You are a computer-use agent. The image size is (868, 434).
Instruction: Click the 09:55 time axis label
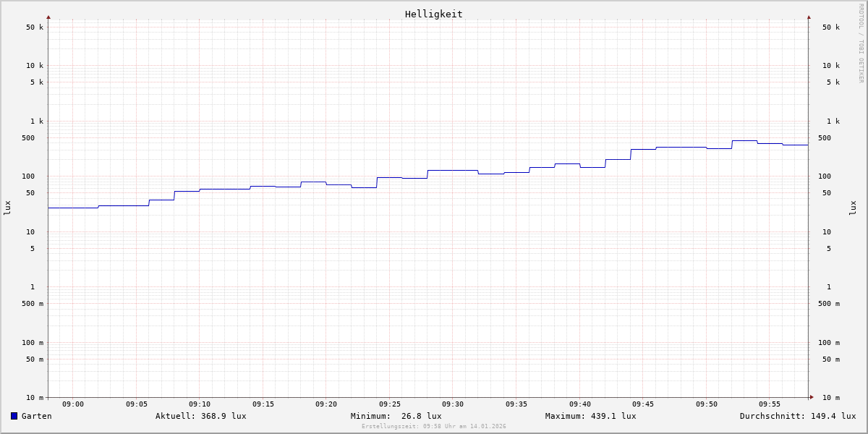click(770, 404)
